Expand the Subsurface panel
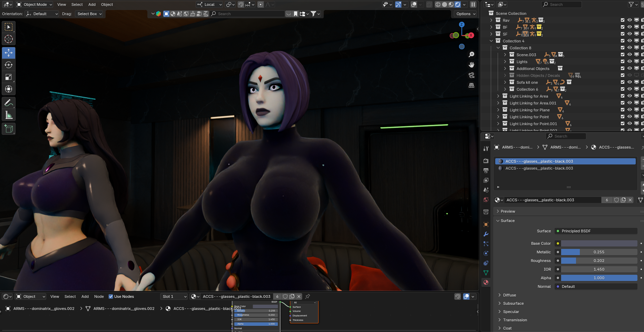This screenshot has height=332, width=644. 513,303
